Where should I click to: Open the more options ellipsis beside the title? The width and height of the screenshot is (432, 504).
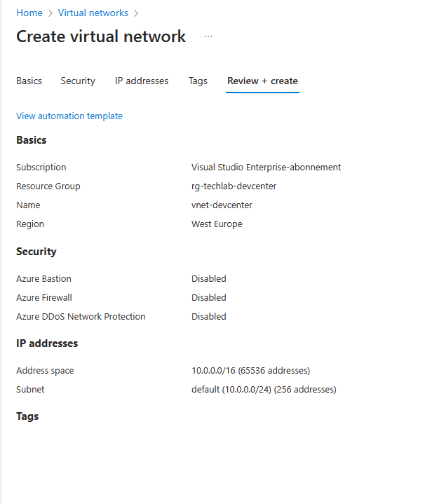(x=208, y=36)
